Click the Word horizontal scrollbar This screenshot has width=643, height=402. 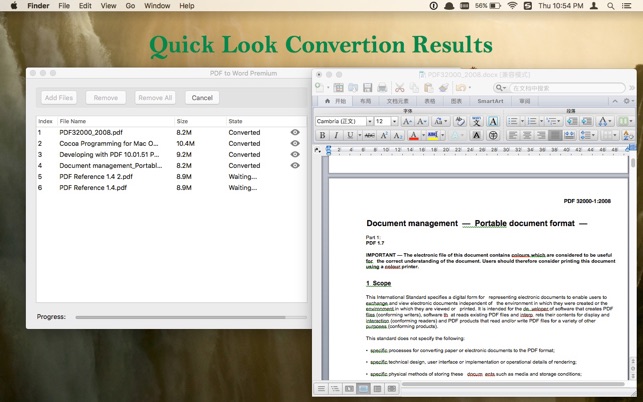point(513,384)
